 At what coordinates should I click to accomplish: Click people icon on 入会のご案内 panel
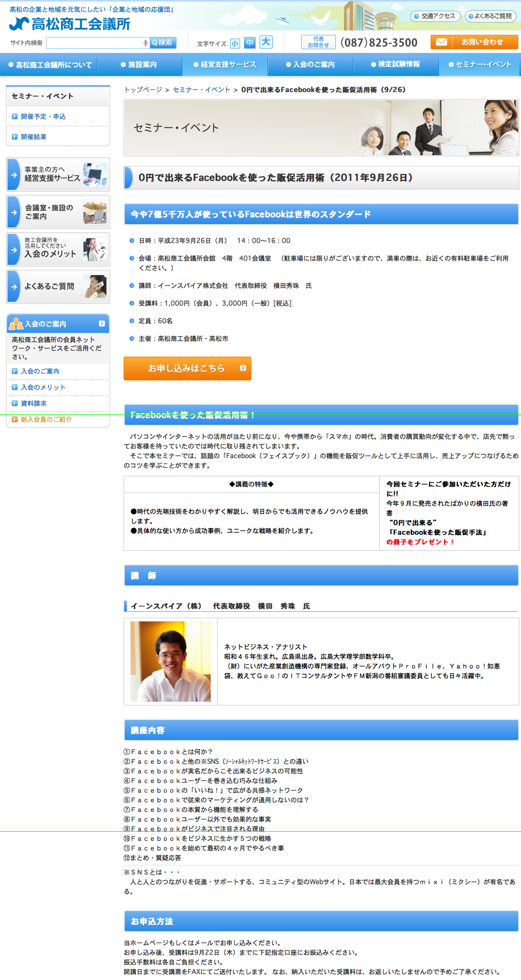click(x=16, y=323)
